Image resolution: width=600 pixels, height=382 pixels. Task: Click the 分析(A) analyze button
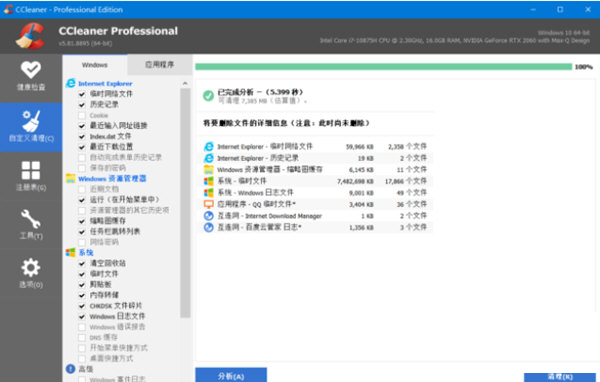[231, 375]
